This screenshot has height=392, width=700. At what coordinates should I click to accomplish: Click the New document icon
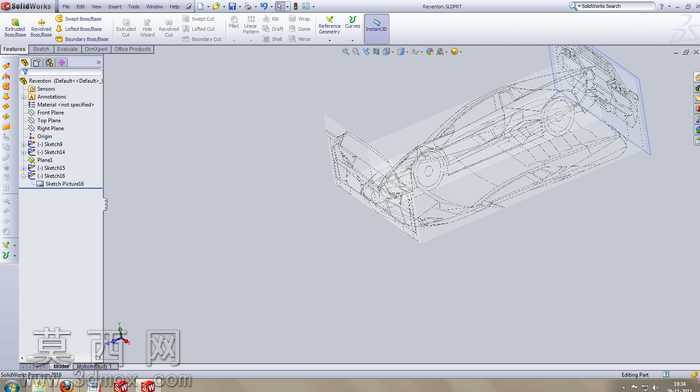pyautogui.click(x=201, y=6)
